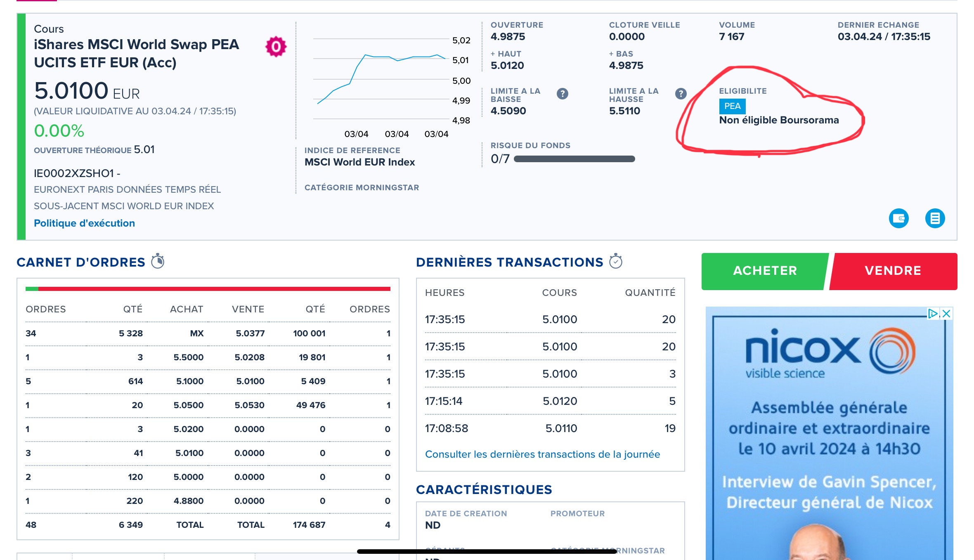Click the MSCI World EUR Index reference

(359, 162)
